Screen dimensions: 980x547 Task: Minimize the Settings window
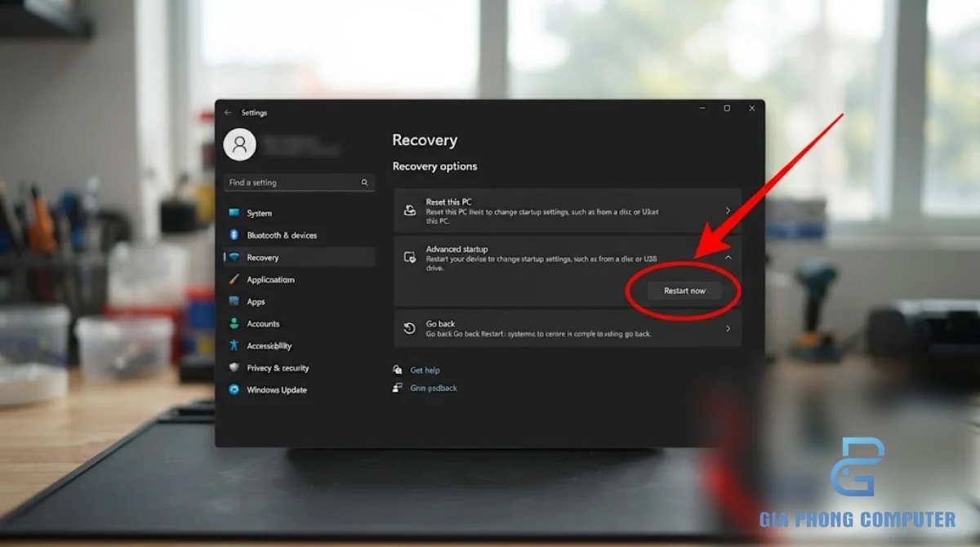[702, 108]
